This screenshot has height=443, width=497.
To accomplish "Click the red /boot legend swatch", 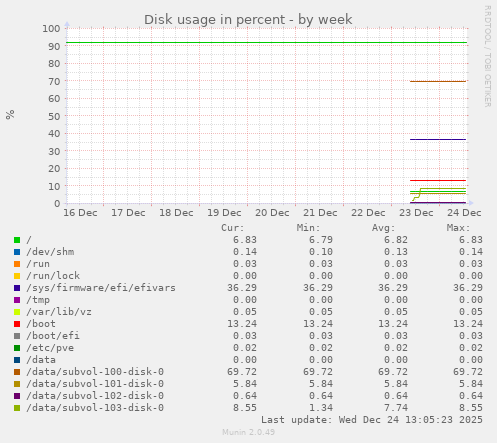I will coord(17,324).
